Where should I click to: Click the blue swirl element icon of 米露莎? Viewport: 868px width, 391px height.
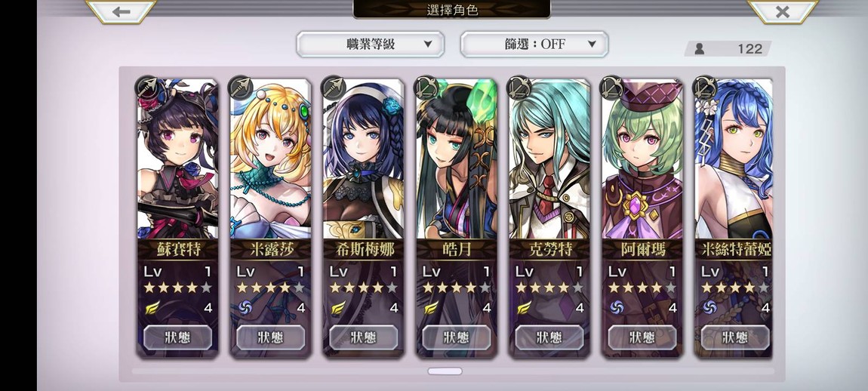click(x=245, y=307)
